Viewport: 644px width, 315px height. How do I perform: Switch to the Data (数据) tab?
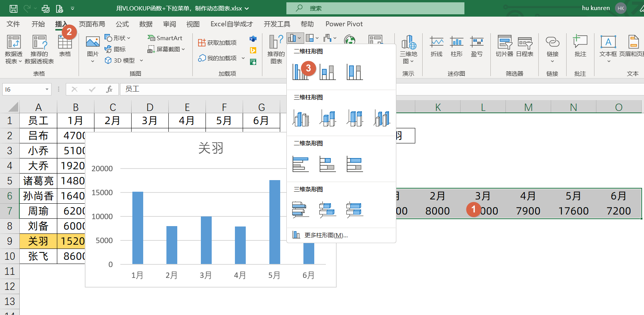point(146,24)
